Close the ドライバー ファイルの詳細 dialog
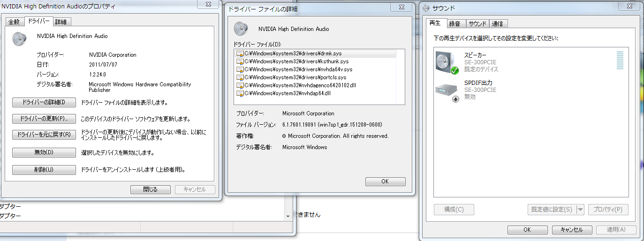Image resolution: width=644 pixels, height=241 pixels. point(402,7)
